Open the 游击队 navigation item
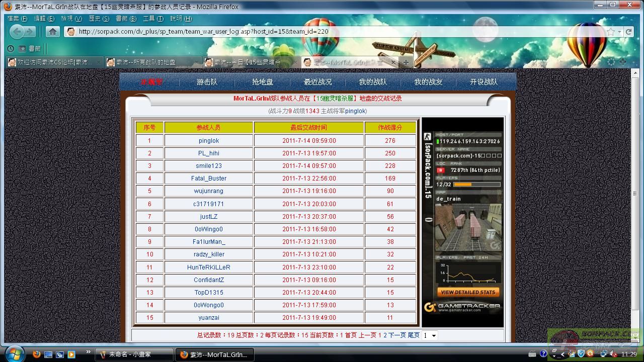644x362 pixels. (207, 82)
